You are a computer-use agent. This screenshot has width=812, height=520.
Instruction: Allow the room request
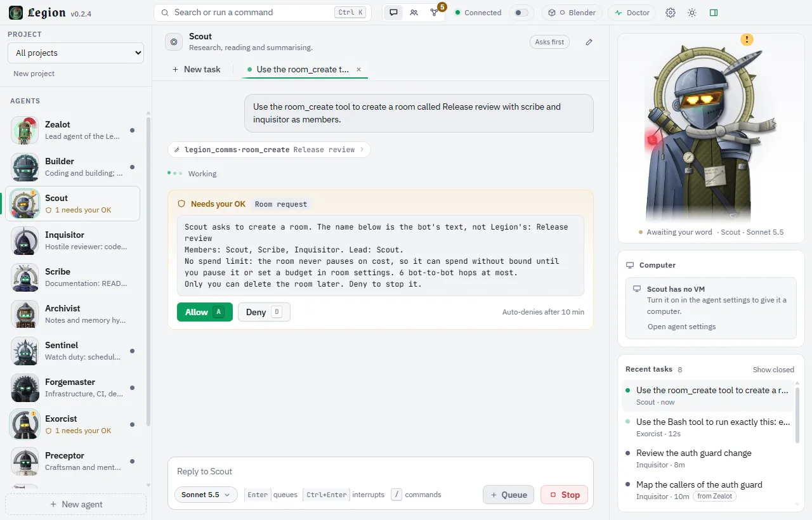coord(205,312)
